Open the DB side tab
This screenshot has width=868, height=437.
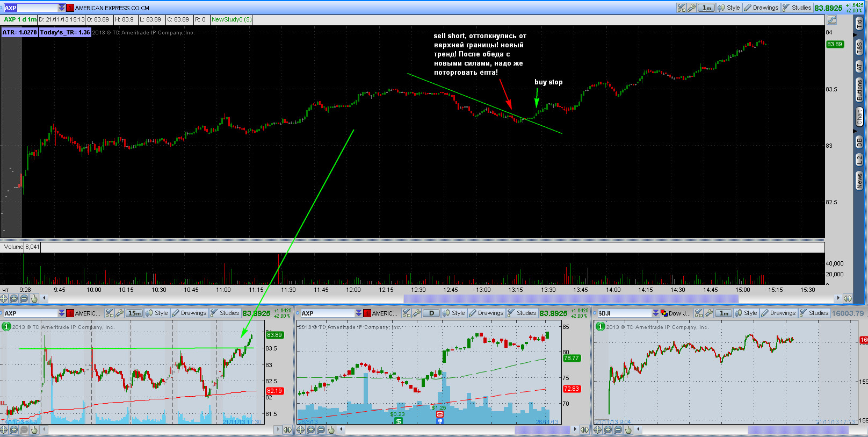[859, 142]
